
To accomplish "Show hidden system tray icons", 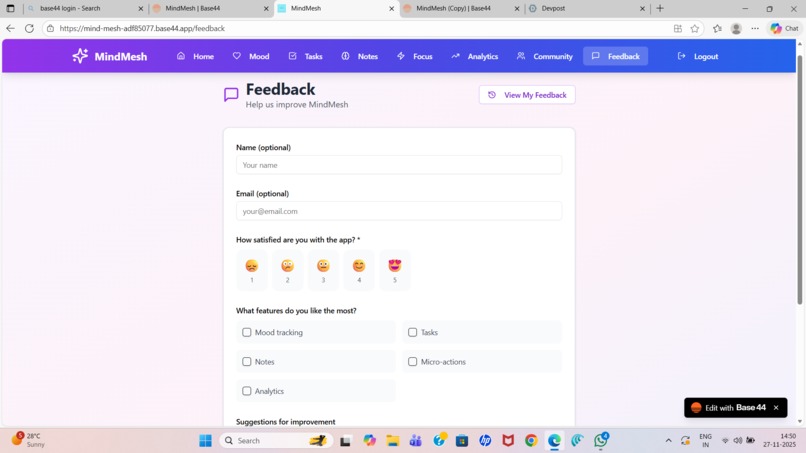I will [668, 441].
